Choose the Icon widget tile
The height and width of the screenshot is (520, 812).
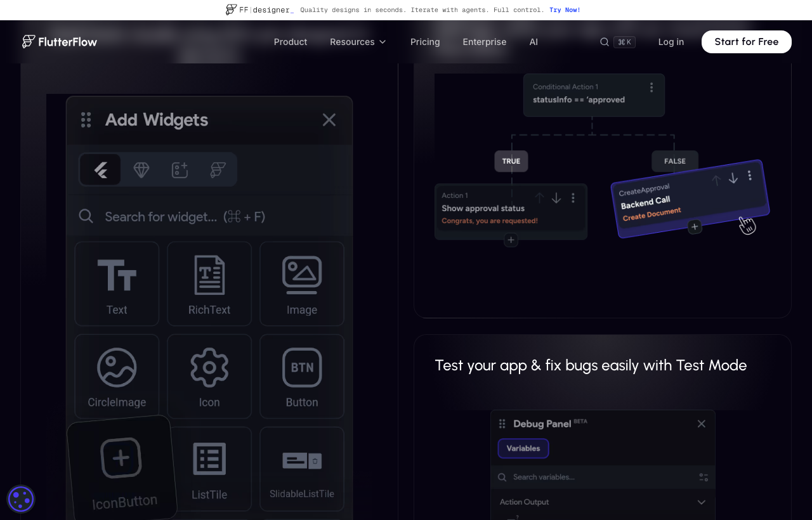click(209, 376)
